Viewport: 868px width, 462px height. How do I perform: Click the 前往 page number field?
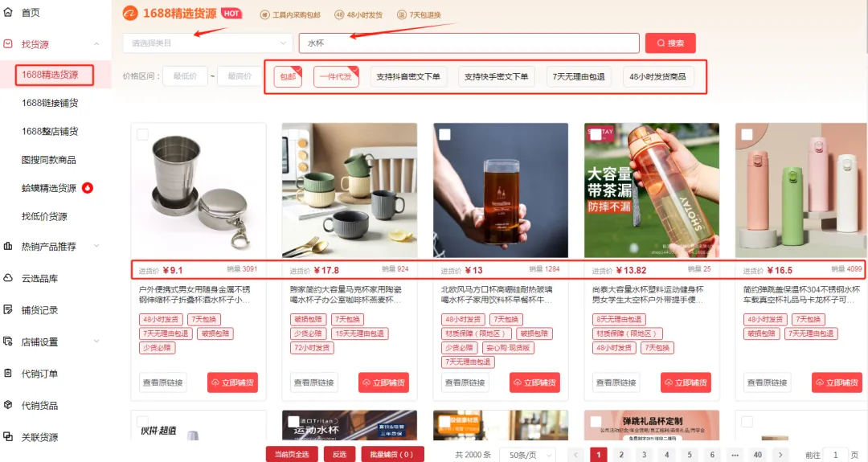coord(835,455)
